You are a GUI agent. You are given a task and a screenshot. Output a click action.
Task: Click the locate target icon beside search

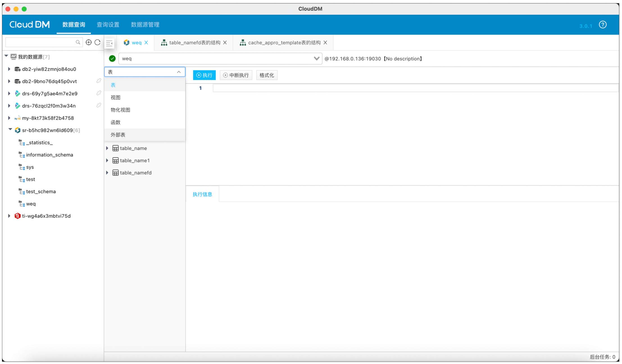point(88,42)
